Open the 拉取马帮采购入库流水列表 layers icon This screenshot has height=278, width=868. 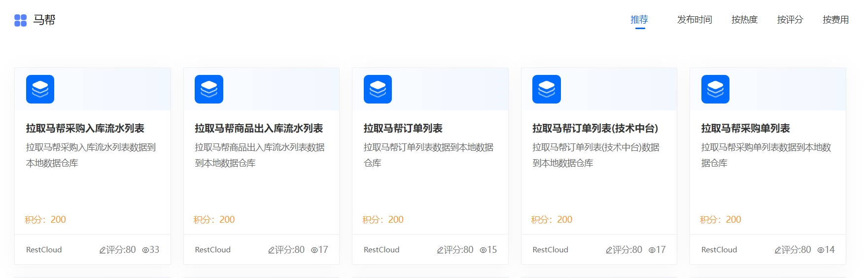click(x=40, y=89)
